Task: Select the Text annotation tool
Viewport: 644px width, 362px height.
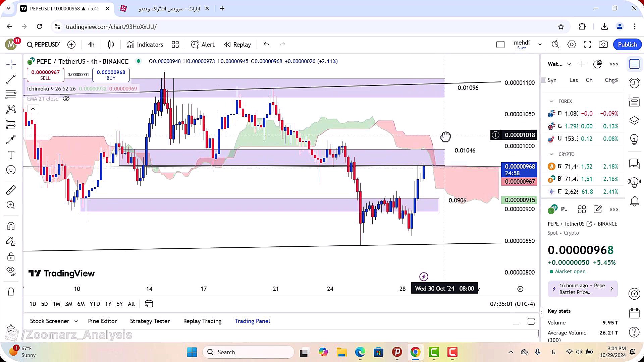Action: pos(11,155)
